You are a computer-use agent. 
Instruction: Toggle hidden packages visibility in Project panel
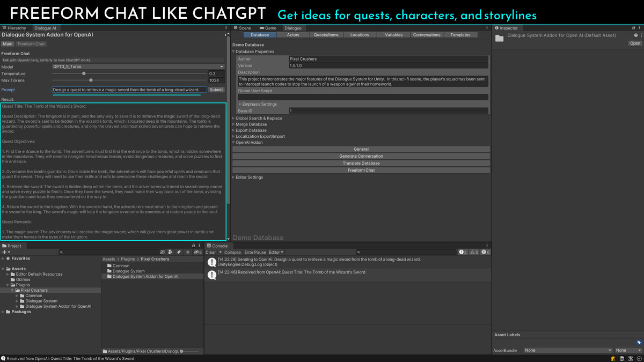(x=197, y=252)
